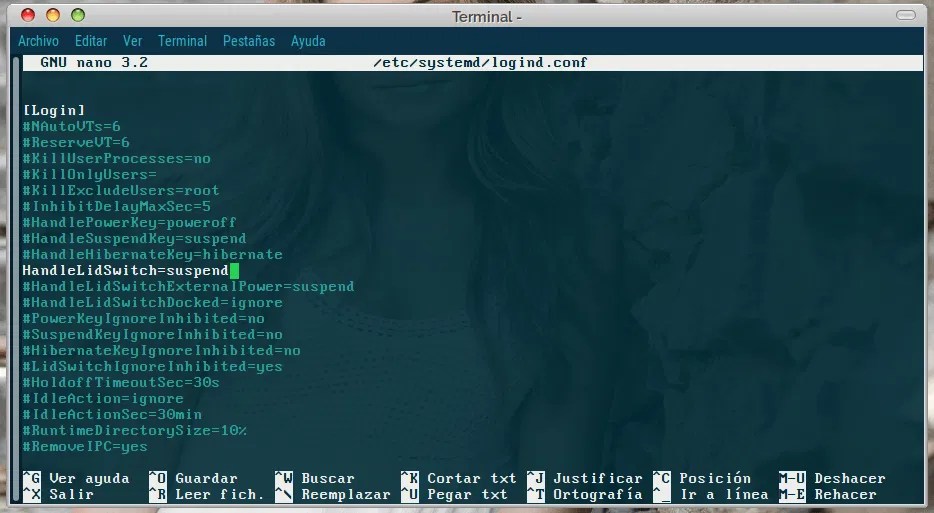934x513 pixels.
Task: Click the M-U Deshacer shortcut
Action: (x=832, y=478)
